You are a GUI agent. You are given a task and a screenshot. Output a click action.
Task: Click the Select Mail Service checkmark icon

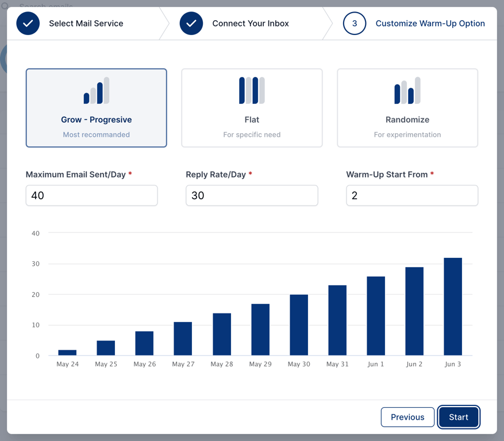28,24
